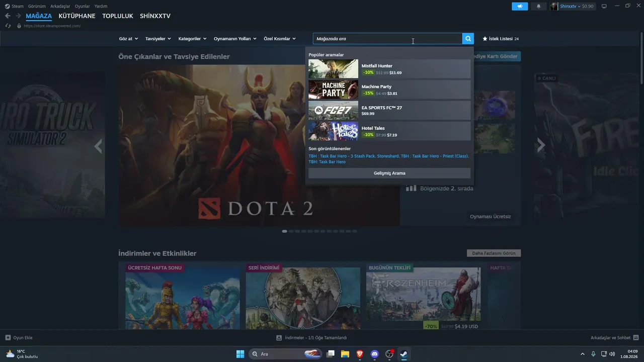Select Hotel Tales search suggestion
The width and height of the screenshot is (644, 362).
pos(389,131)
